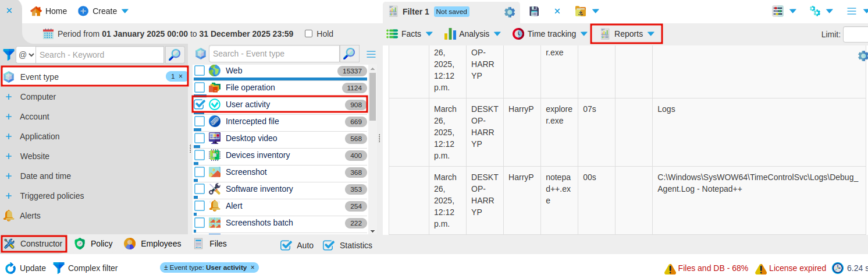This screenshot has width=868, height=278.
Task: Toggle the Statistics checkbox
Action: click(329, 245)
